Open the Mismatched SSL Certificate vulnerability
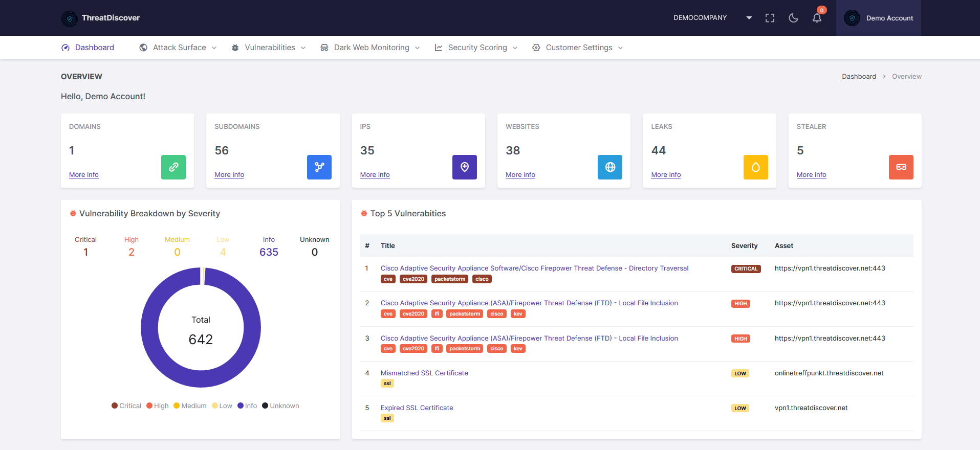Screen dimensions: 980x450 (x=424, y=373)
